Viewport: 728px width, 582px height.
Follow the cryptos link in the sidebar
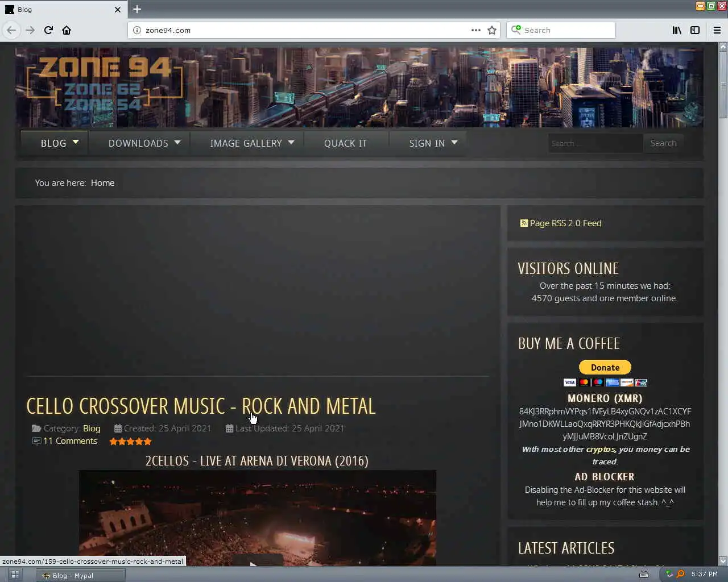[601, 449]
